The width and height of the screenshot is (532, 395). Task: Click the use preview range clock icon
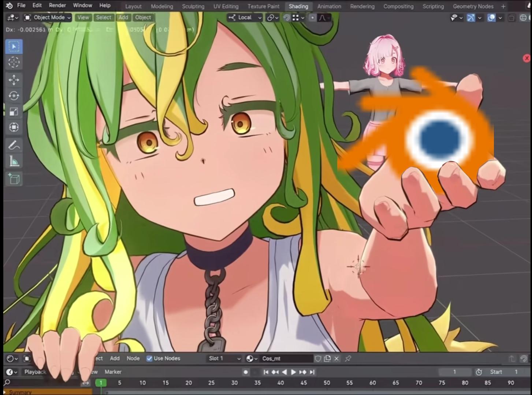[479, 372]
